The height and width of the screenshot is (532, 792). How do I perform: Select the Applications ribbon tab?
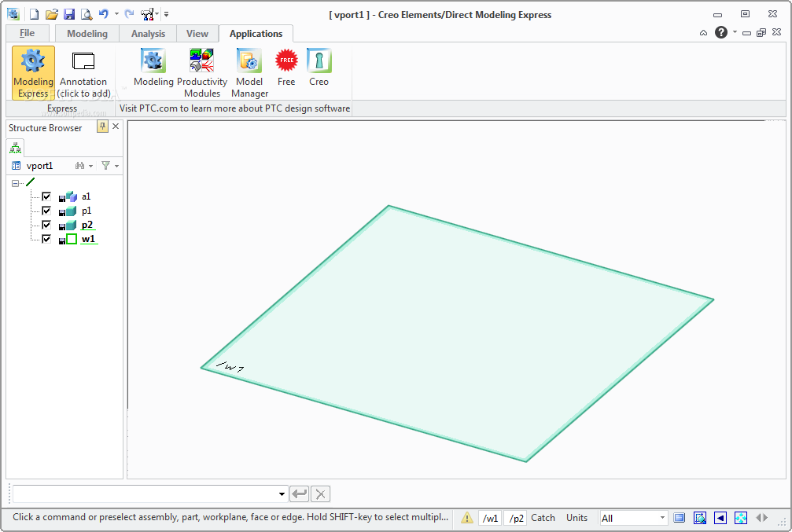tap(256, 34)
